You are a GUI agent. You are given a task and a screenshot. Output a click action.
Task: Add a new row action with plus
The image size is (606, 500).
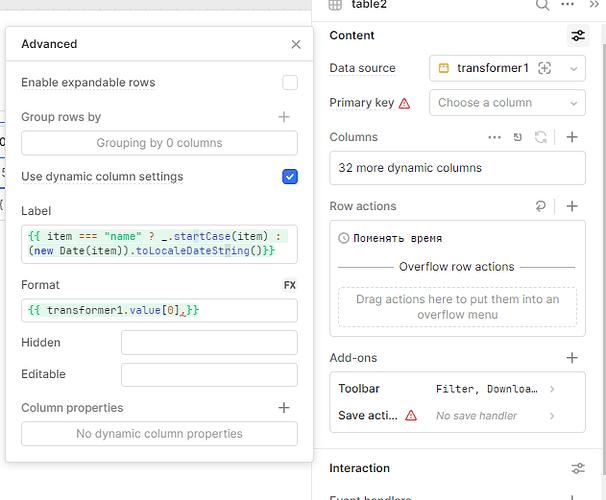coord(572,206)
